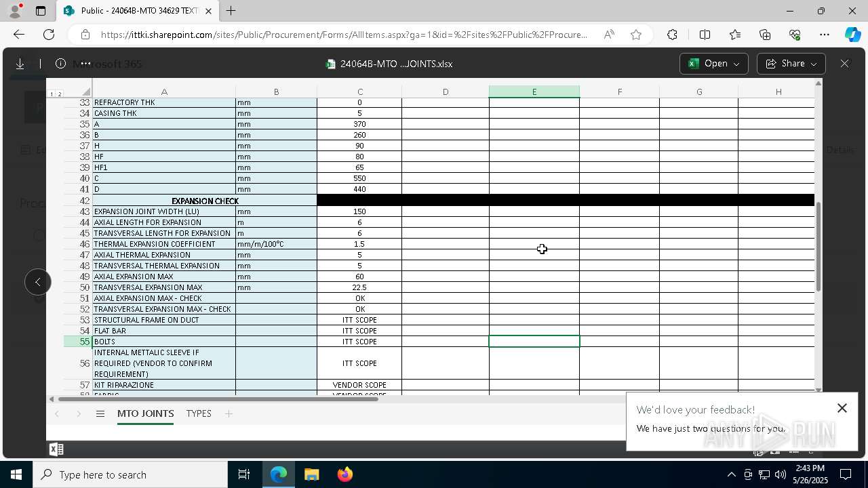Click the taskbar search box

[x=130, y=474]
